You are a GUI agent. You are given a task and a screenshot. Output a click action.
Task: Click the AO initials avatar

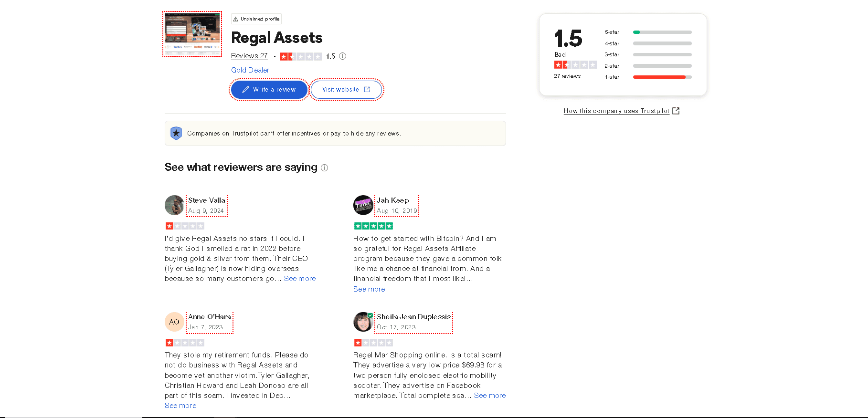[174, 322]
